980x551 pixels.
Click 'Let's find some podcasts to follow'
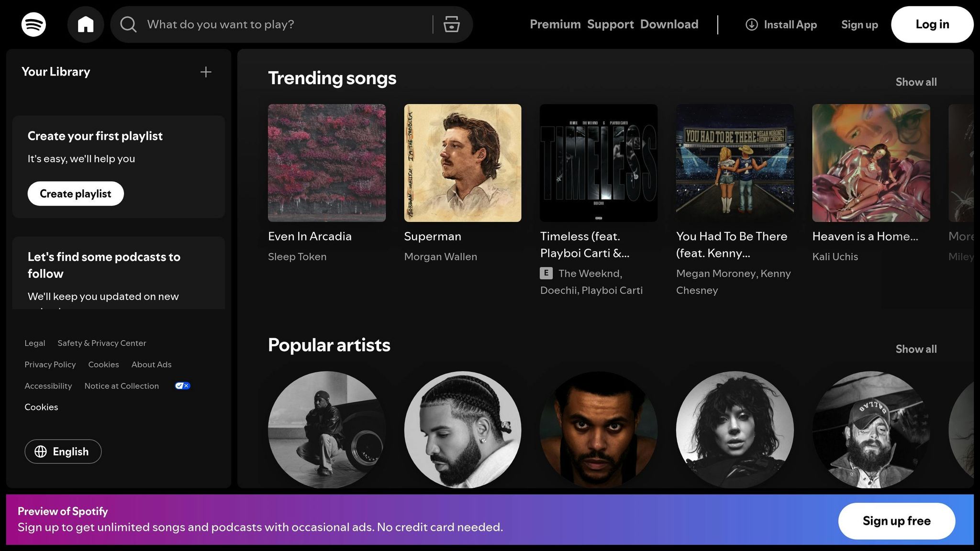tap(104, 265)
